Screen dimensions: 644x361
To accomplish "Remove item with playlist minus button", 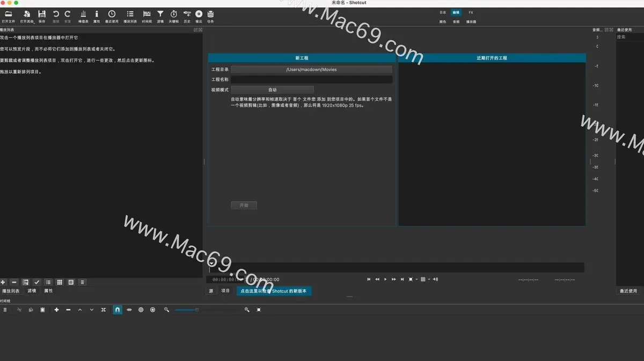I will pyautogui.click(x=14, y=282).
